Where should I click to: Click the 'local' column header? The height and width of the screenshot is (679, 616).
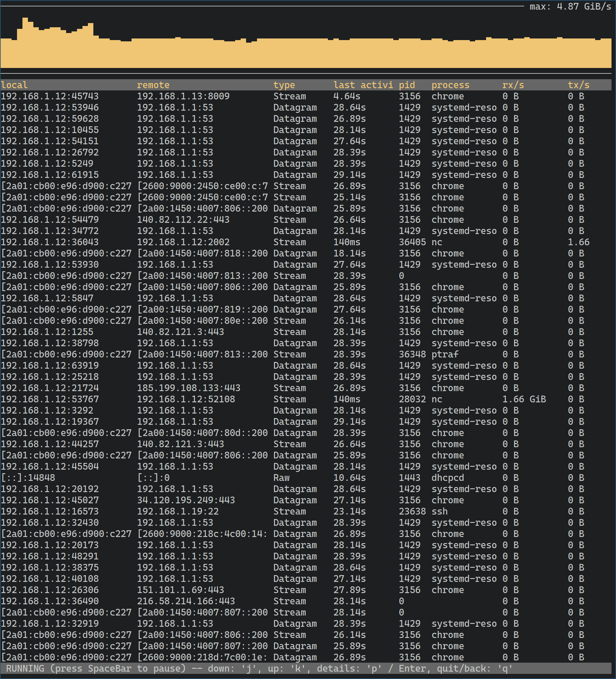14,85
